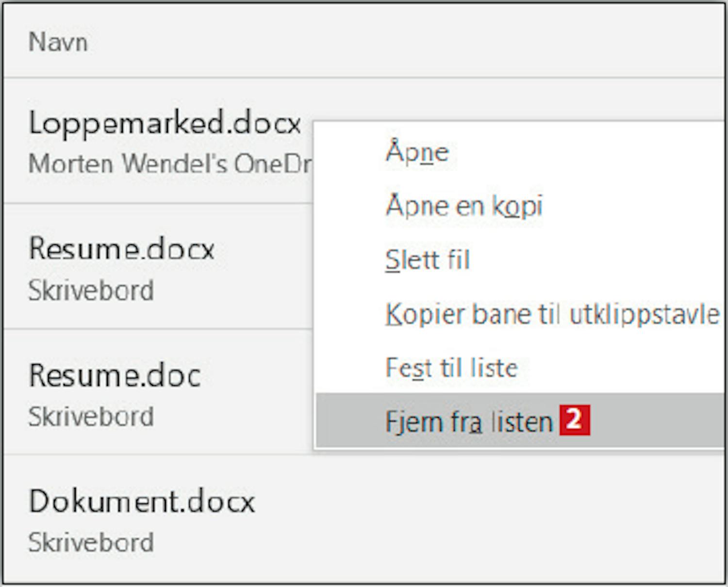Remove entry via Fjern fra listen

pos(469,421)
